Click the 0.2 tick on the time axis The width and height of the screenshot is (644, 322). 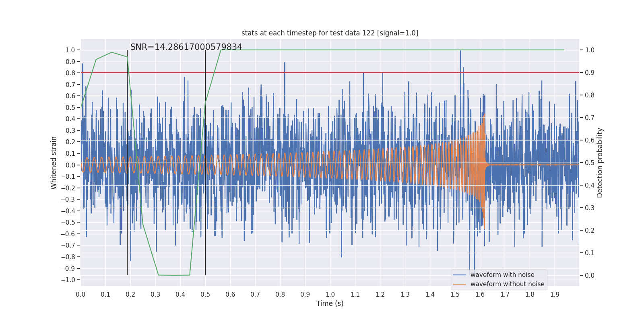130,295
